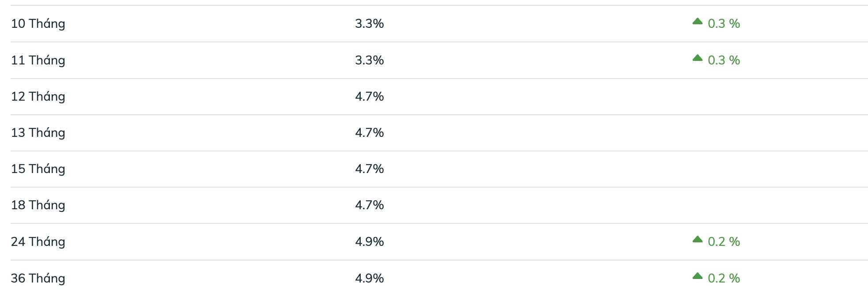The height and width of the screenshot is (294, 868).
Task: Click the 0.3 % change for 11 Tháng
Action: point(724,60)
